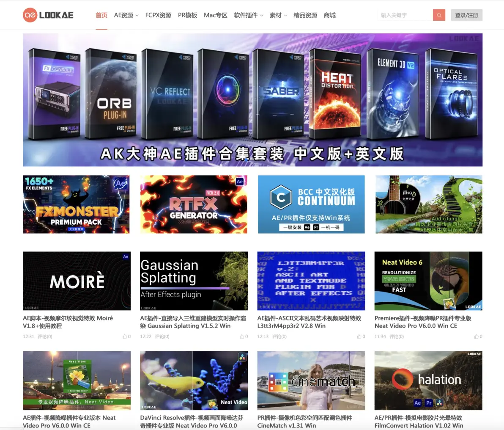Open the 专业视频降噪插件 Neat Video thumbnail
504x430 pixels.
click(77, 380)
